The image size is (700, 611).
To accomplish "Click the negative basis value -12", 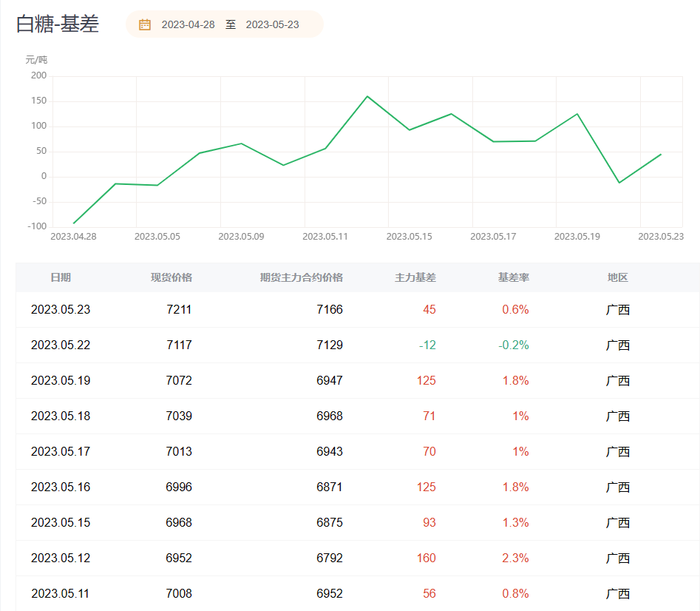I will (427, 345).
